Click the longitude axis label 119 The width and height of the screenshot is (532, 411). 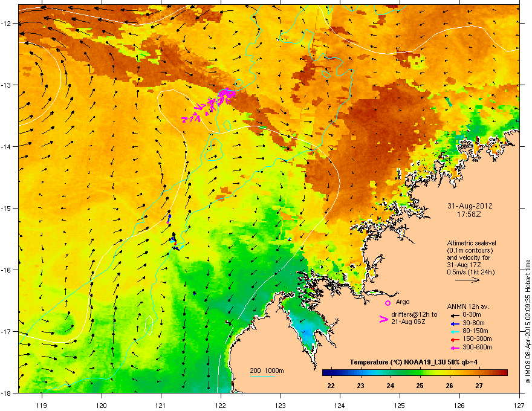42,406
